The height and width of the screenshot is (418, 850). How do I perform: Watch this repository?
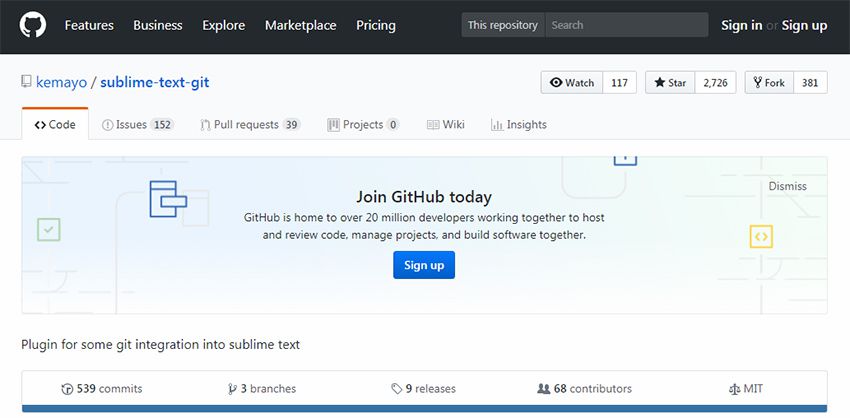pos(572,83)
